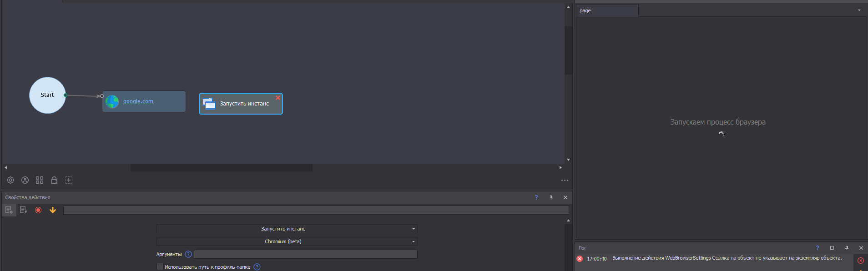Image resolution: width=868 pixels, height=271 pixels.
Task: Click the profile user icon below canvas
Action: tap(25, 180)
